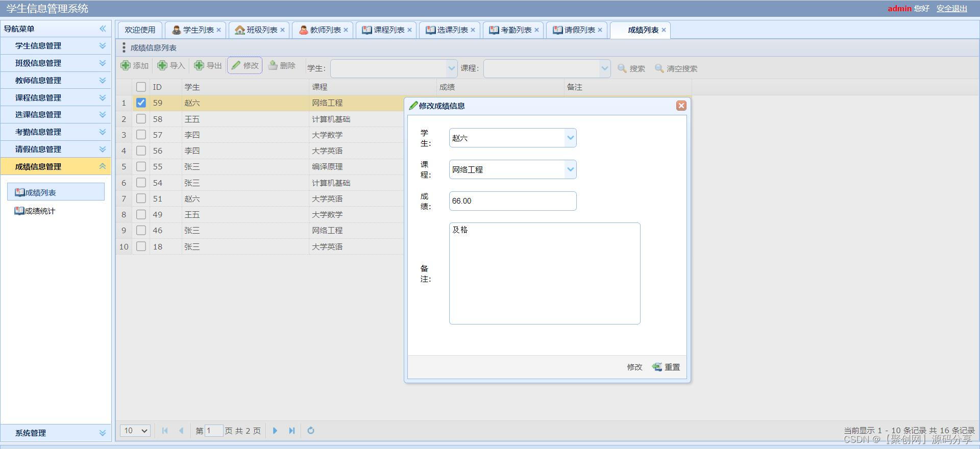Click the 删除 delete toolbar button
The height and width of the screenshot is (449, 980).
282,65
